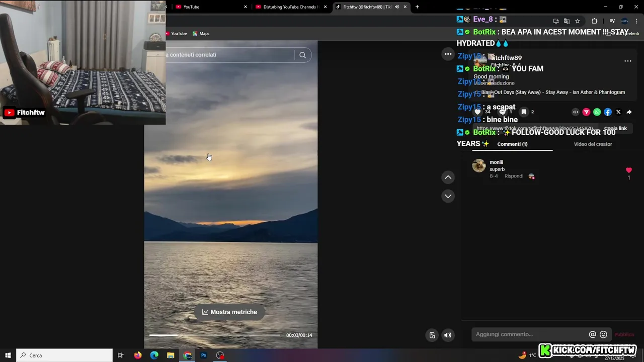Viewport: 644px width, 362px height.
Task: Open comments via the speech bubble icon
Action: pyautogui.click(x=502, y=112)
